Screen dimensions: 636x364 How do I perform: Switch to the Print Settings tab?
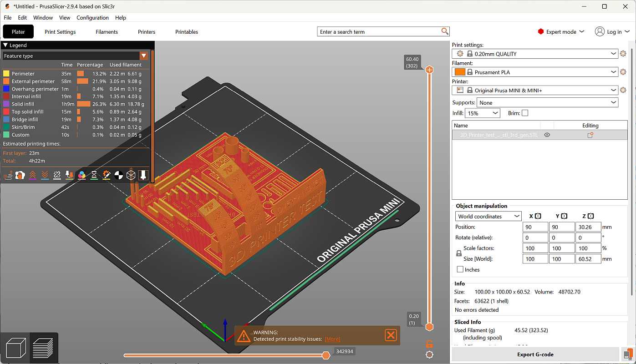(60, 32)
